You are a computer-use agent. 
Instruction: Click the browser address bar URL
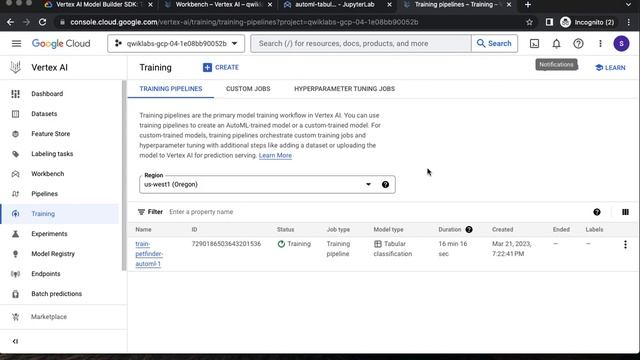click(x=244, y=22)
